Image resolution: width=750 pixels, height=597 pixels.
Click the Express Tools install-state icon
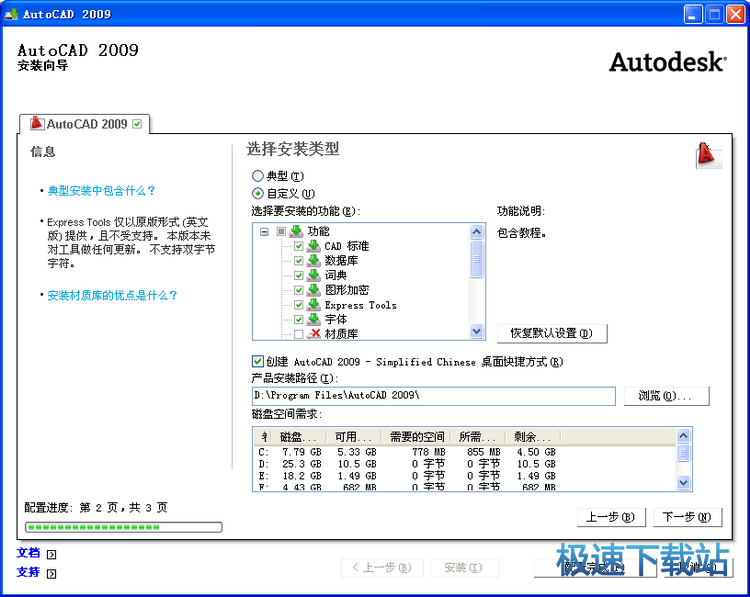pyautogui.click(x=314, y=305)
